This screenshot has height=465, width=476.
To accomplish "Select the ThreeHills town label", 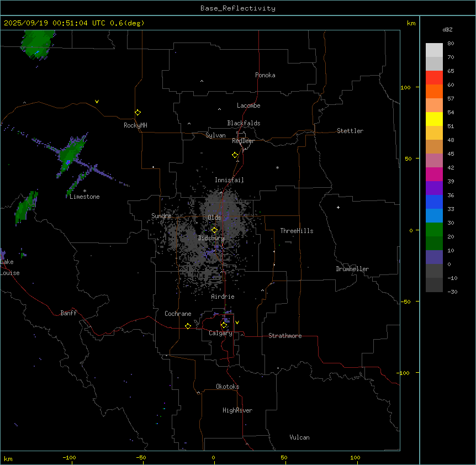I will tap(297, 231).
